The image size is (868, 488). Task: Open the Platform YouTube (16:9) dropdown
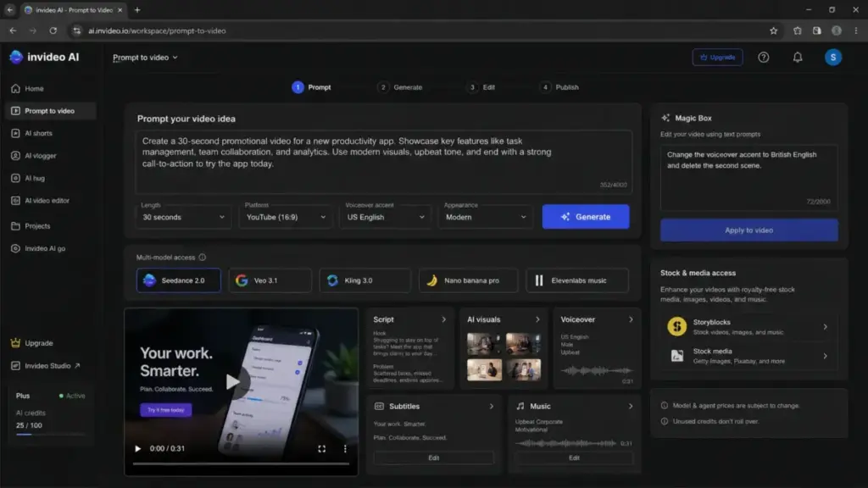coord(286,218)
